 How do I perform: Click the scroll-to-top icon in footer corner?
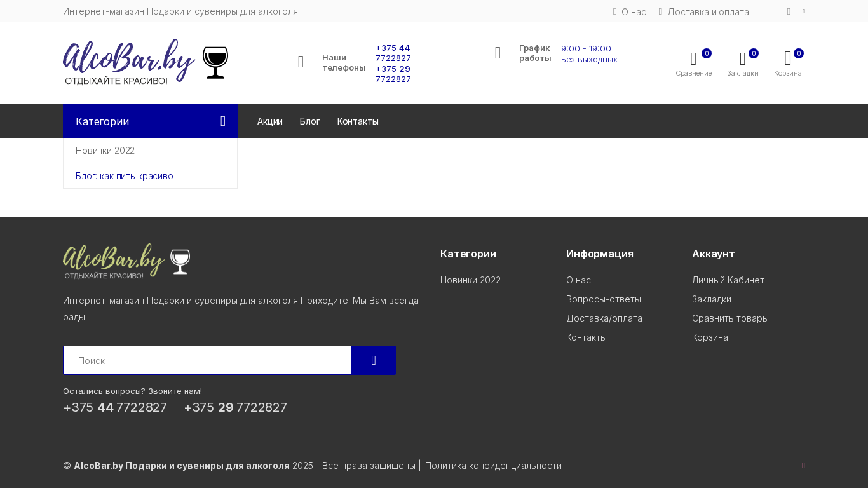click(803, 466)
